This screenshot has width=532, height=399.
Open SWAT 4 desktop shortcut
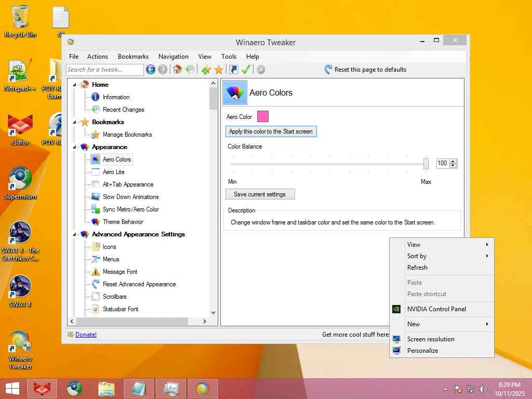[20, 291]
